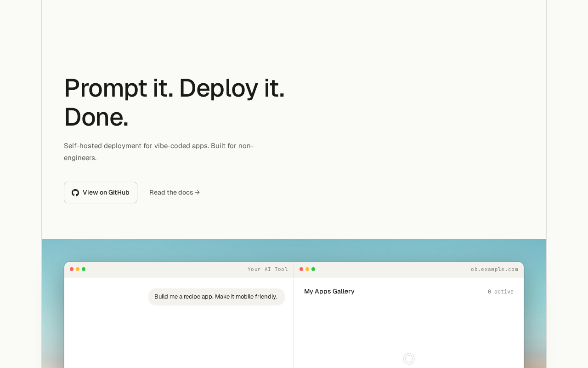Click the circular loading icon in the gallery
588x368 pixels.
(409, 359)
